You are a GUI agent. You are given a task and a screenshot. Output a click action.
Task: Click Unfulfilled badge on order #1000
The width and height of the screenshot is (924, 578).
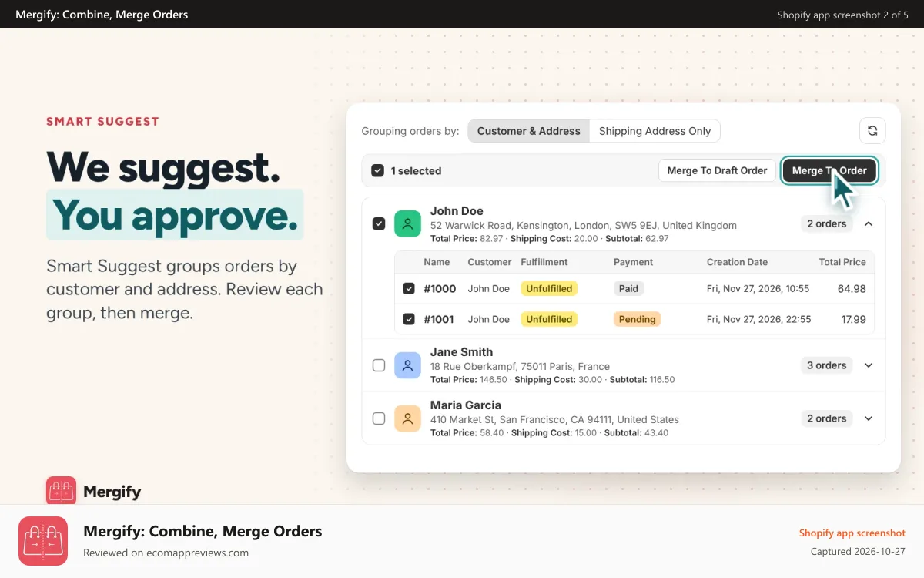pyautogui.click(x=549, y=289)
